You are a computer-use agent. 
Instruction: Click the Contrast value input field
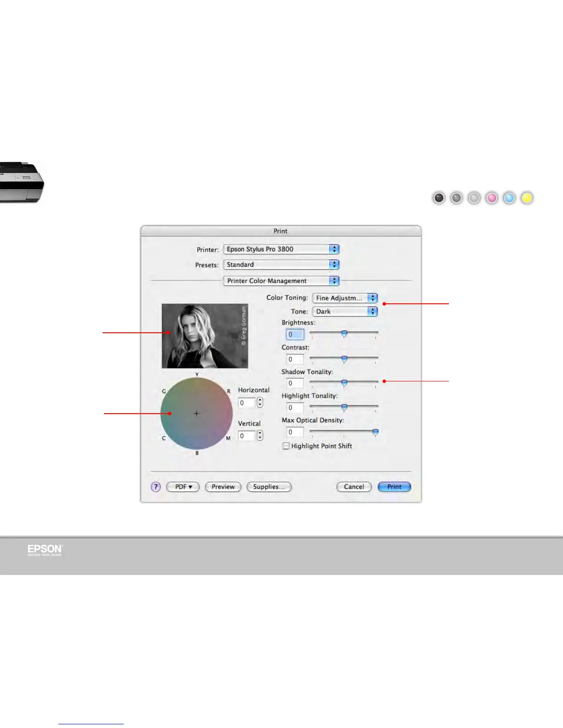click(295, 359)
